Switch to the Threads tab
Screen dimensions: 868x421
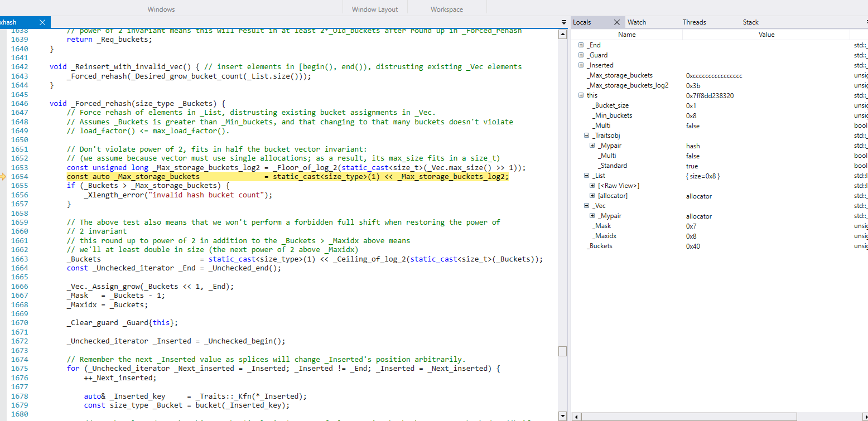click(694, 22)
